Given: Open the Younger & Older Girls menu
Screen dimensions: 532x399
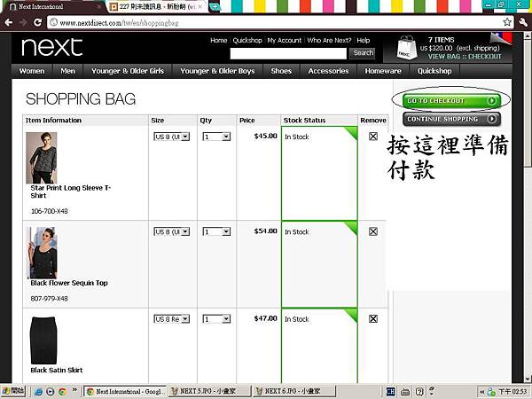Looking at the screenshot, I should point(128,71).
